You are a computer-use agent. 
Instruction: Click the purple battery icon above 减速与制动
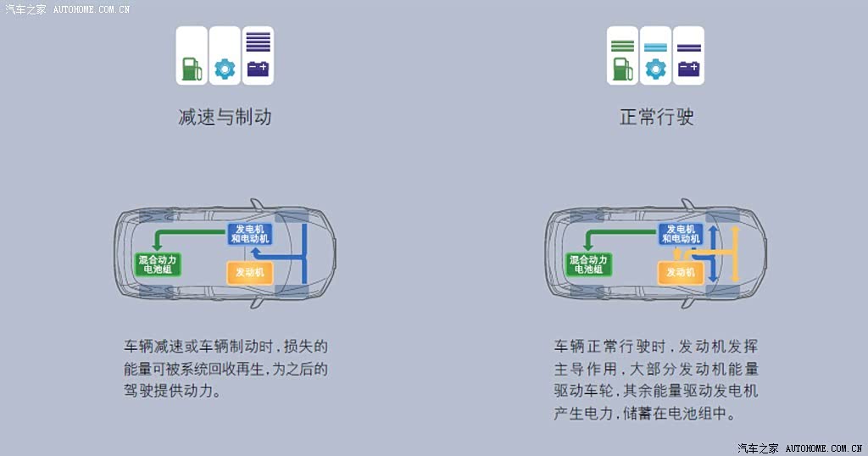click(x=258, y=69)
